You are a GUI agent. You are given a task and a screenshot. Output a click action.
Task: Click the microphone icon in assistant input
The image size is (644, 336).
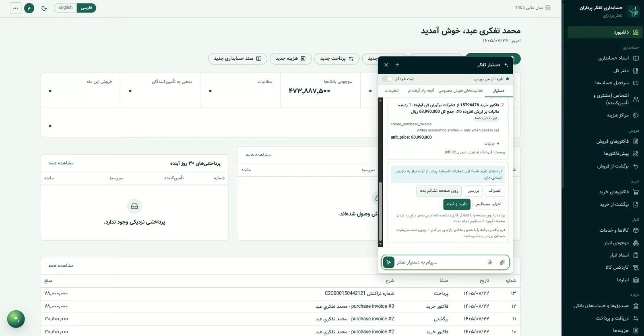tap(490, 262)
